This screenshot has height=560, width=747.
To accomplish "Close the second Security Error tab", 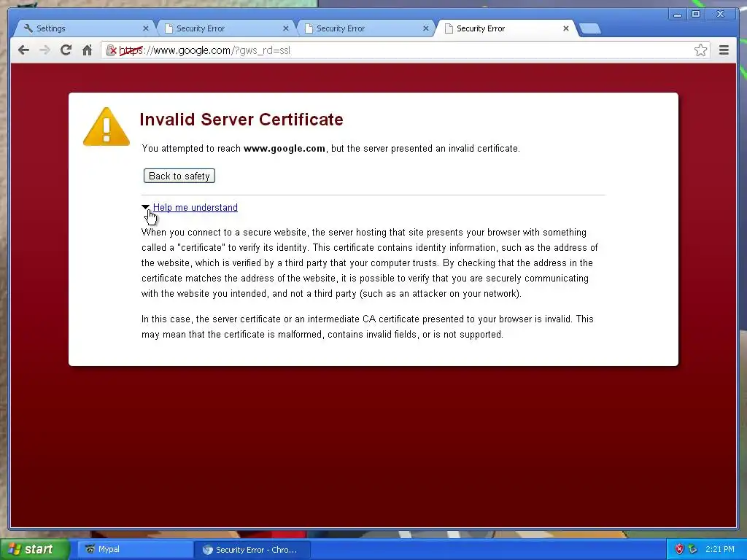I will (426, 28).
